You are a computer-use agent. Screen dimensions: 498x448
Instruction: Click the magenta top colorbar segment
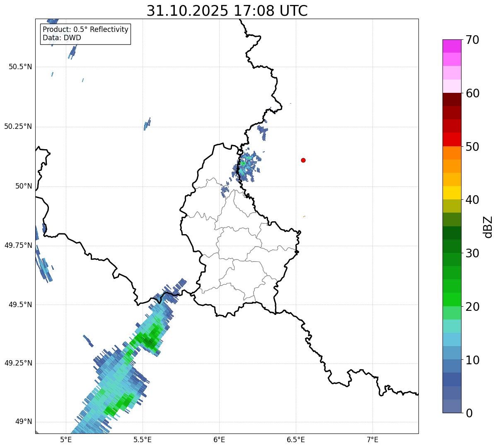click(x=452, y=46)
